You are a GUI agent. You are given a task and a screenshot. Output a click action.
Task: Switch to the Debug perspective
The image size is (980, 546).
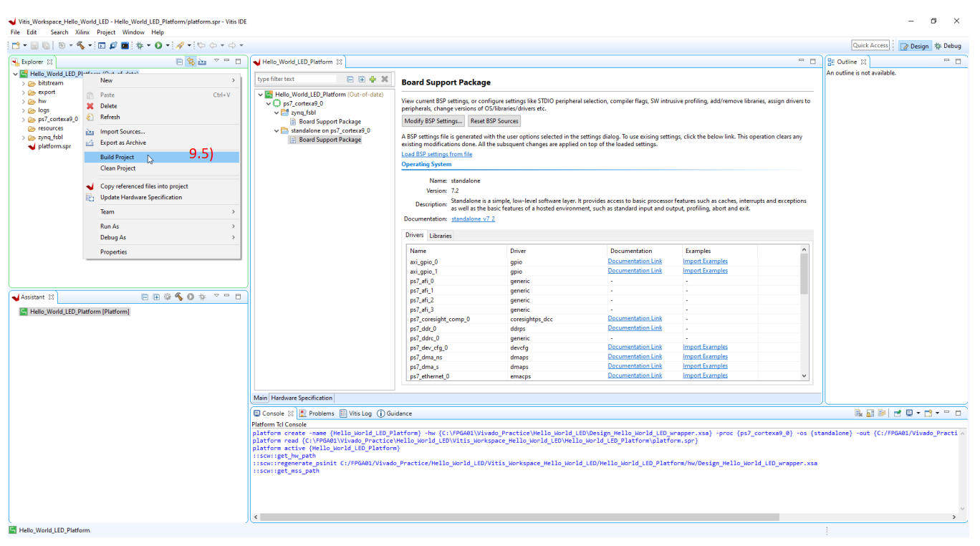pos(948,46)
